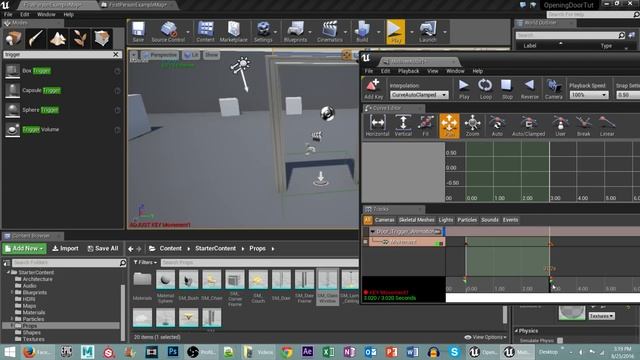This screenshot has height=360, width=640.
Task: Fit curve Horizontal in Curve Editor
Action: 377,125
